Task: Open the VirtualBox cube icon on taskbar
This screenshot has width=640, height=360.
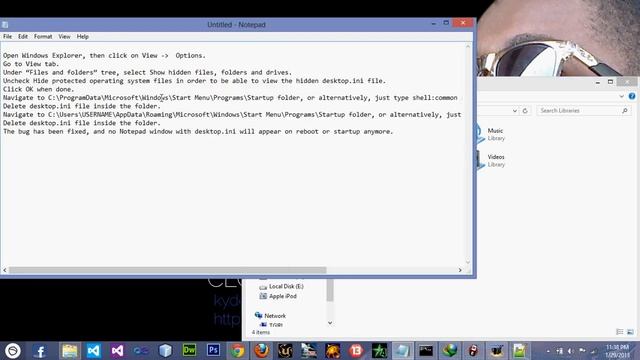Action: 165,351
